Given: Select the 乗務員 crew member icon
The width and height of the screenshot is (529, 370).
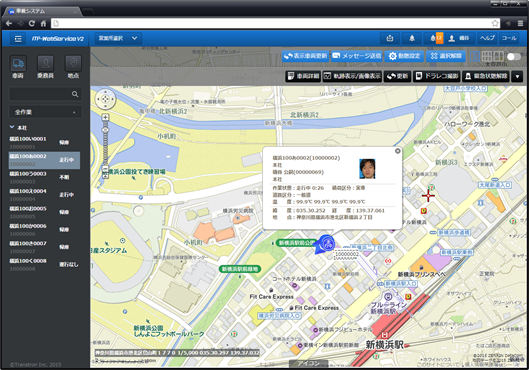Looking at the screenshot, I should click(46, 63).
